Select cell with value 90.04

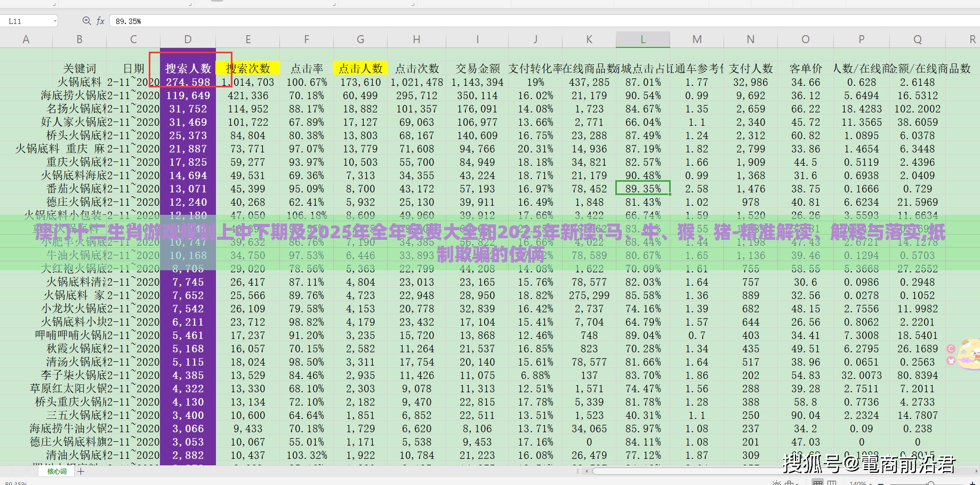(x=806, y=415)
